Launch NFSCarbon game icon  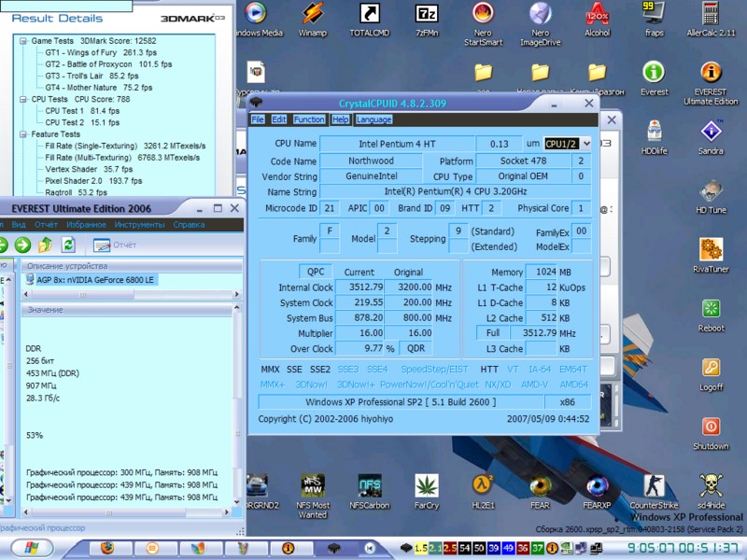(369, 492)
